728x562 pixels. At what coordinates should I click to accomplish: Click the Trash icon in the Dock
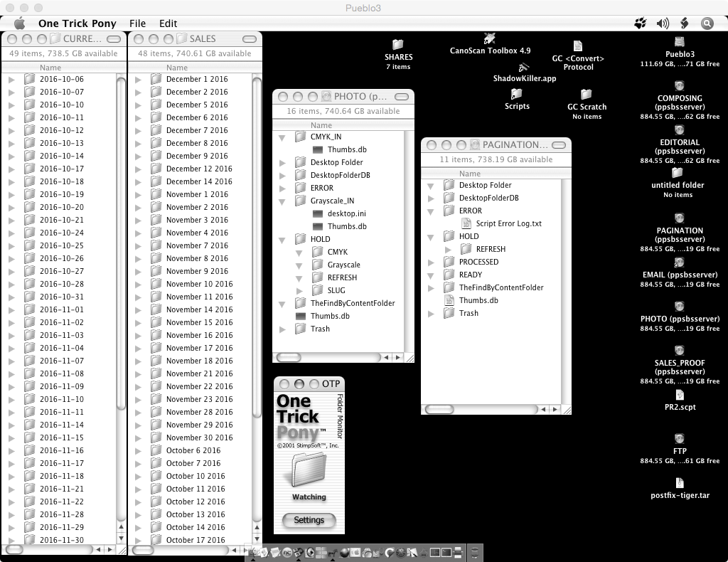click(x=474, y=553)
